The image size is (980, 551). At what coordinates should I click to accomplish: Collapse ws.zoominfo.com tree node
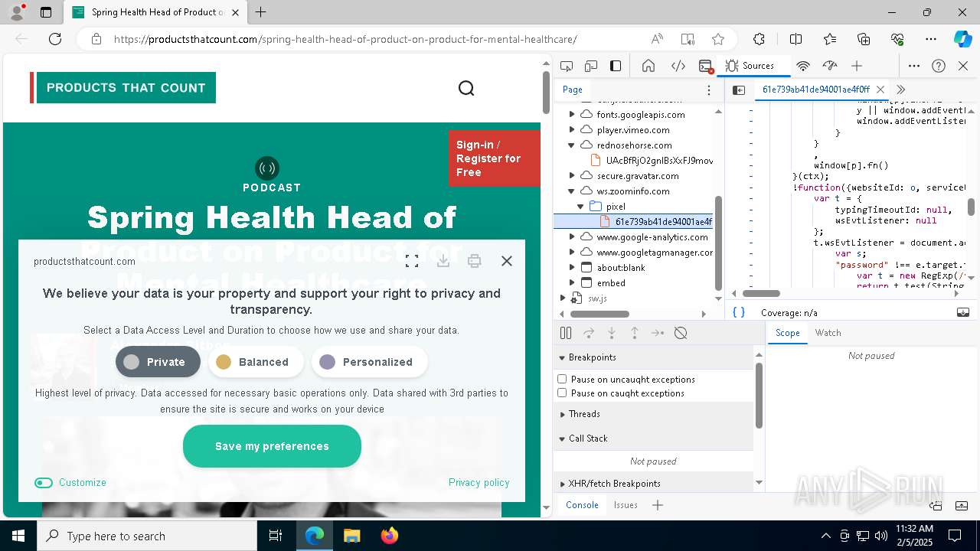(571, 191)
